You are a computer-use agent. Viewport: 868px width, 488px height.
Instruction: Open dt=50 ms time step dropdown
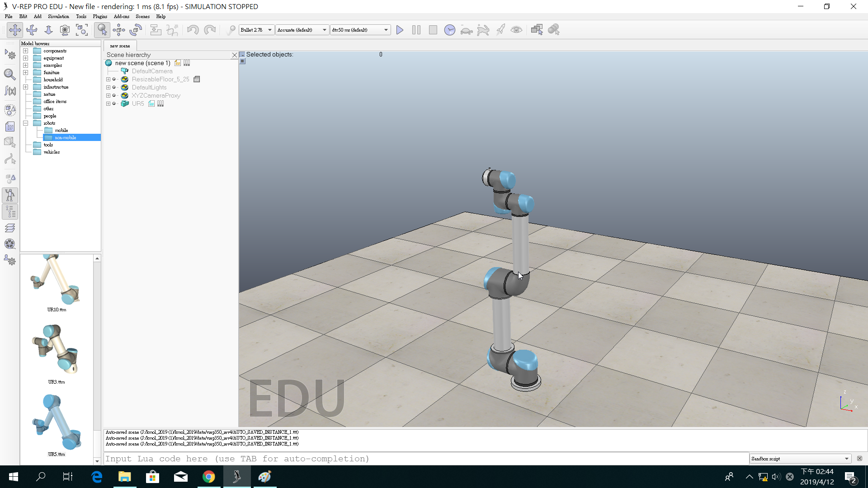point(360,30)
